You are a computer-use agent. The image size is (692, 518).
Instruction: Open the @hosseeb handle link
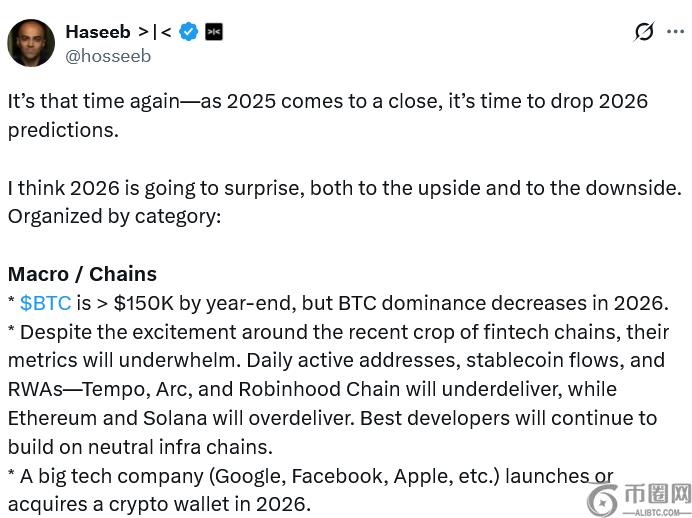tap(108, 56)
